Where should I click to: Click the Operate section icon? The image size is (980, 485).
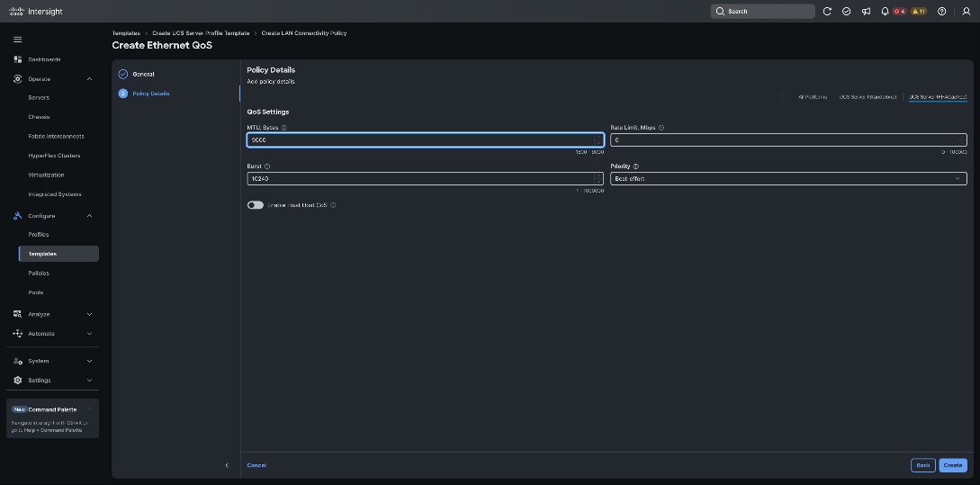pyautogui.click(x=17, y=79)
